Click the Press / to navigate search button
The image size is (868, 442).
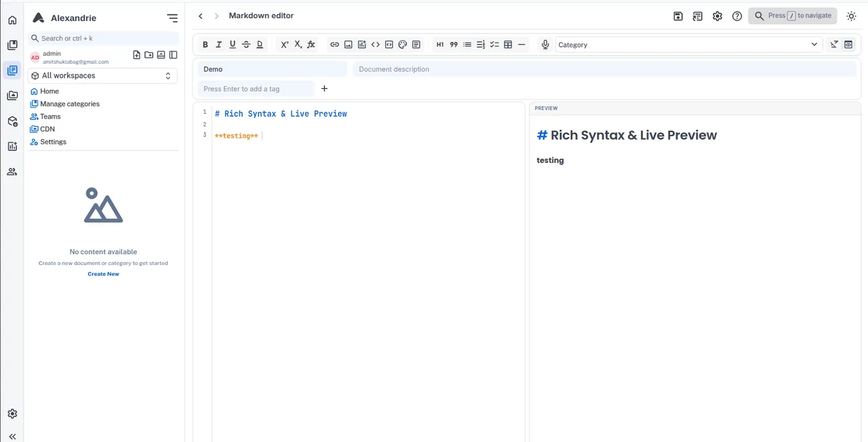pos(793,16)
